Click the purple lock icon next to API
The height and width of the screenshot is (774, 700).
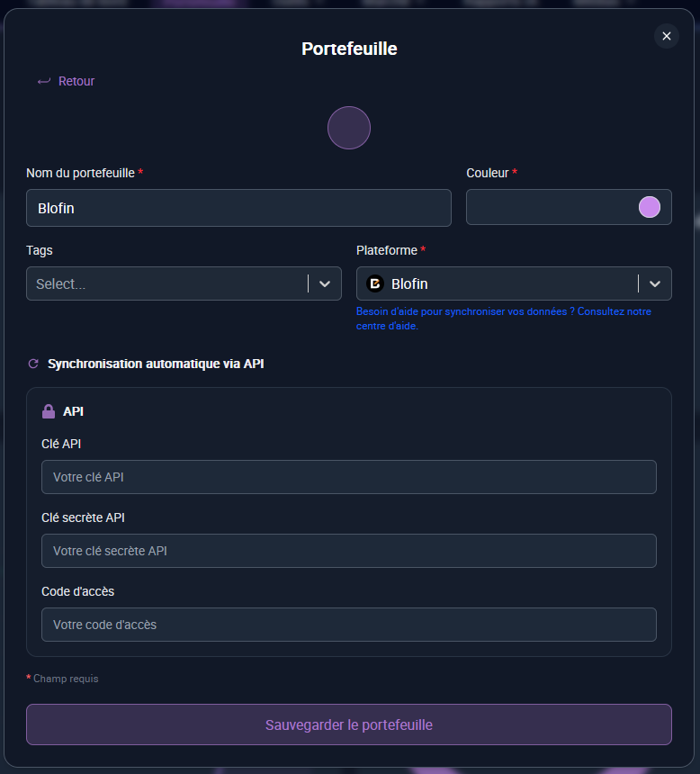[x=49, y=411]
